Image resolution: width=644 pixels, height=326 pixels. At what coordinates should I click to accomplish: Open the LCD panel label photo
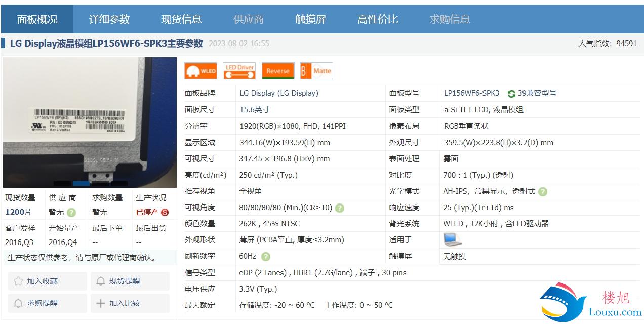pyautogui.click(x=90, y=123)
